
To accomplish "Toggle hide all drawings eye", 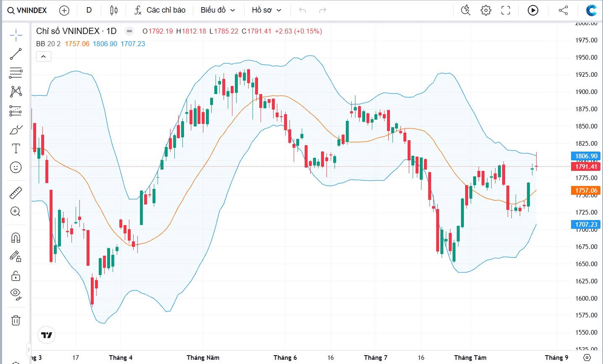I will [x=16, y=294].
